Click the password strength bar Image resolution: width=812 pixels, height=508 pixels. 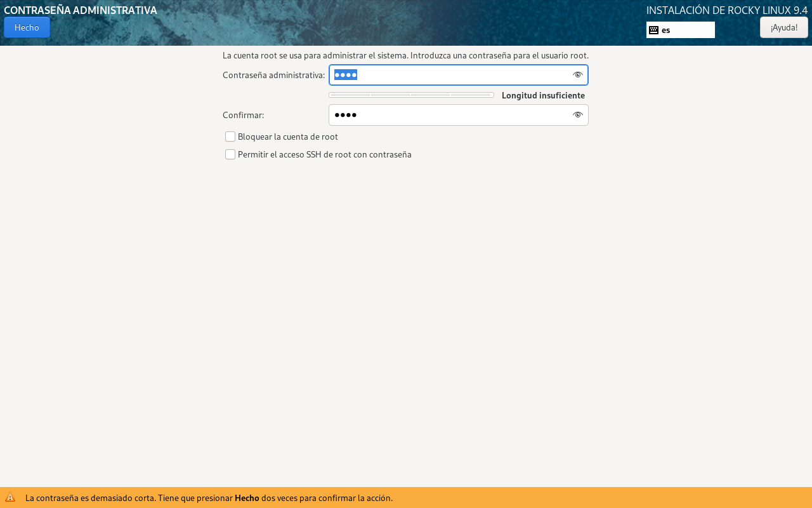(x=411, y=95)
